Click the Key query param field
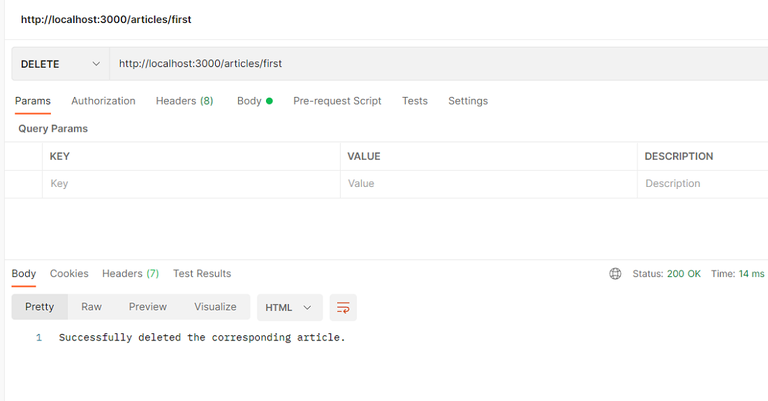Viewport: 768px width, 401px height. [x=190, y=184]
